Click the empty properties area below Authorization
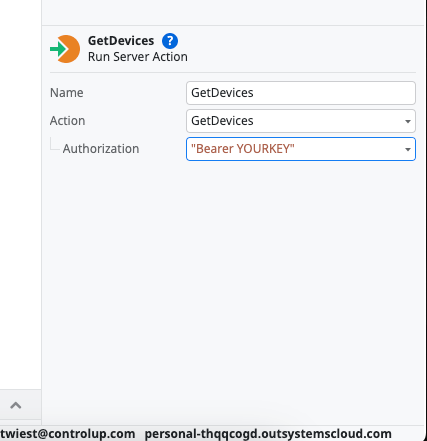This screenshot has width=427, height=441. pos(233,283)
